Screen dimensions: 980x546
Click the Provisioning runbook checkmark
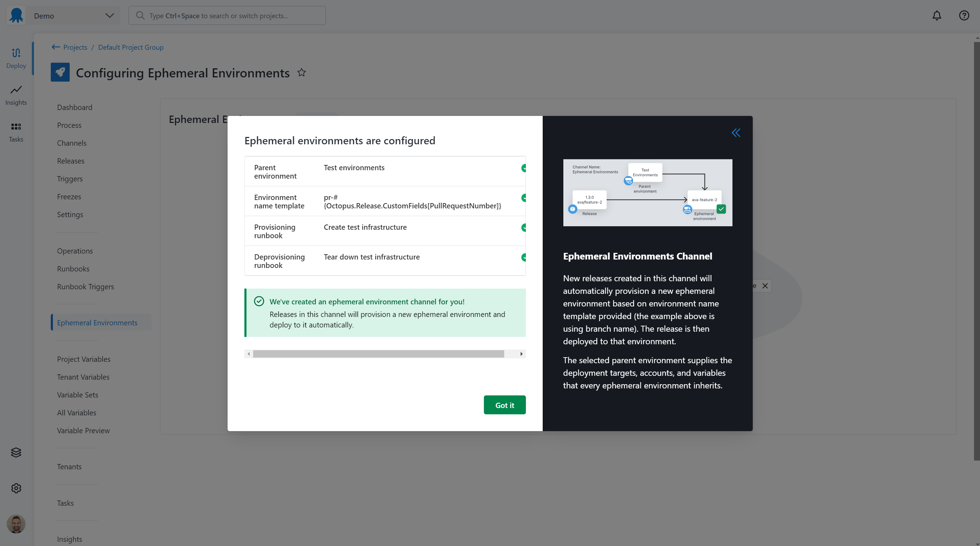click(x=524, y=228)
